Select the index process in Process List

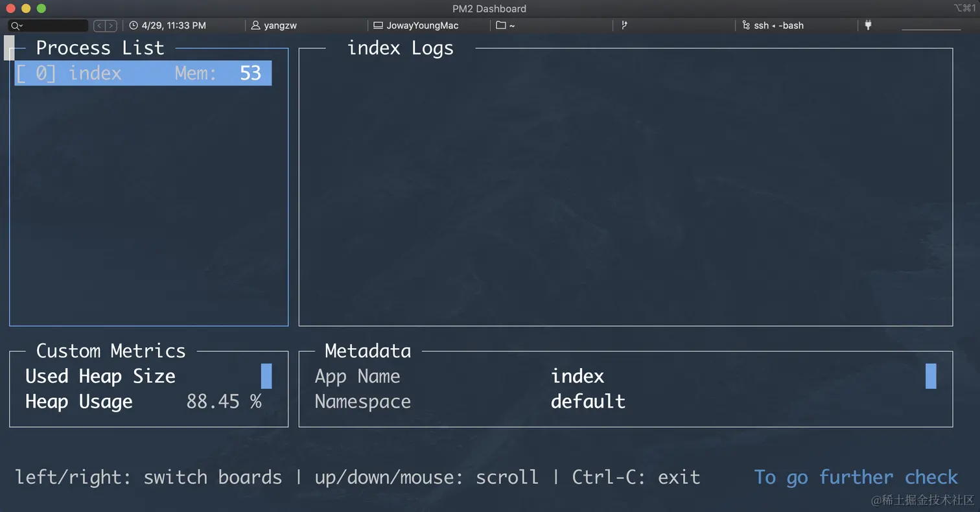[143, 73]
